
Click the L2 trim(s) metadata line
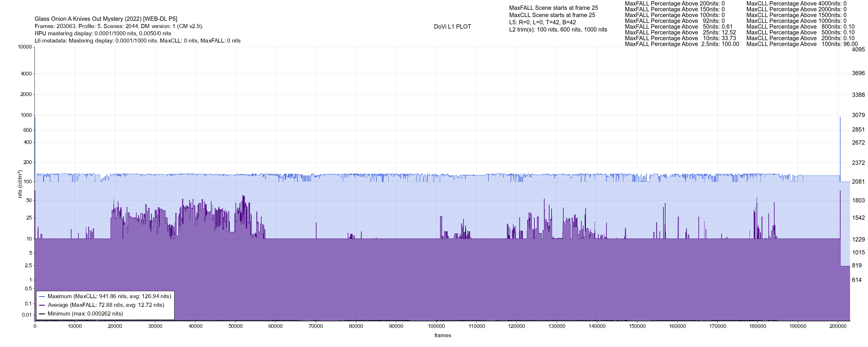(558, 30)
